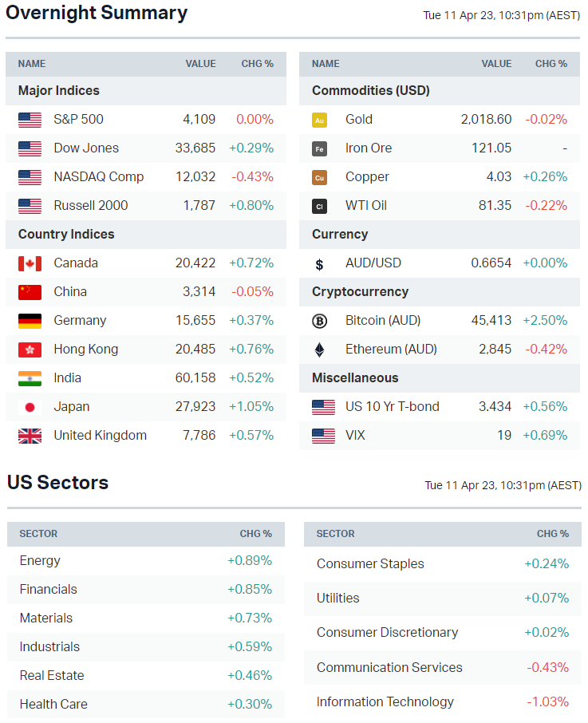Click the Communication Services sector name
588x723 pixels.
click(389, 668)
